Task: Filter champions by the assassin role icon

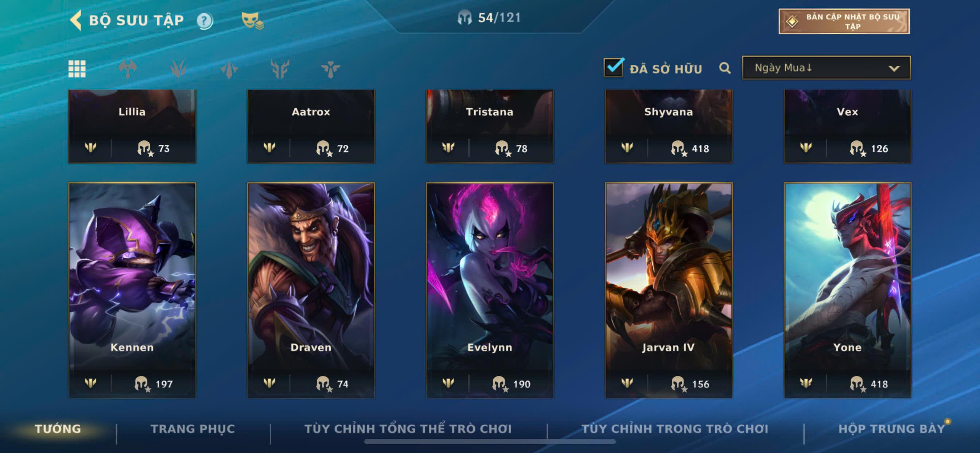Action: click(178, 69)
